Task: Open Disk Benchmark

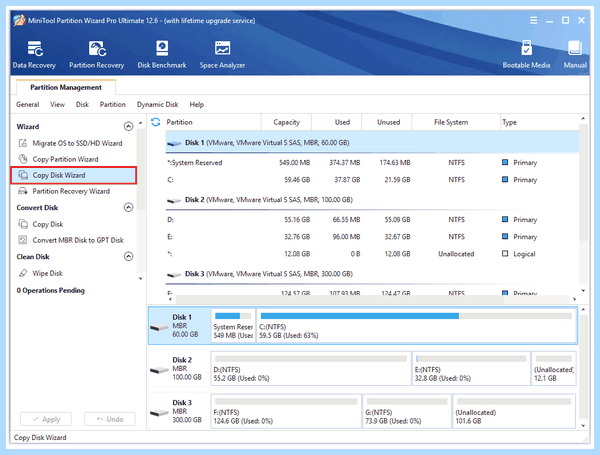Action: click(x=162, y=55)
